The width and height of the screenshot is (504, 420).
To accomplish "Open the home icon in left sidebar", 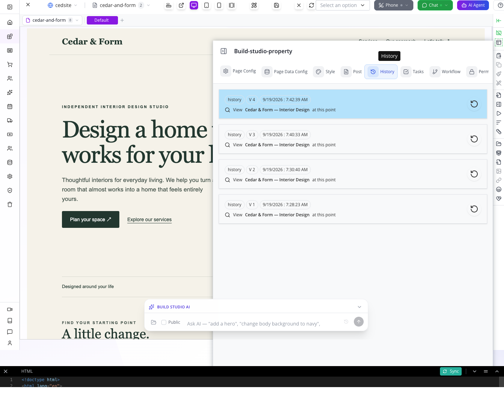I will [x=10, y=22].
